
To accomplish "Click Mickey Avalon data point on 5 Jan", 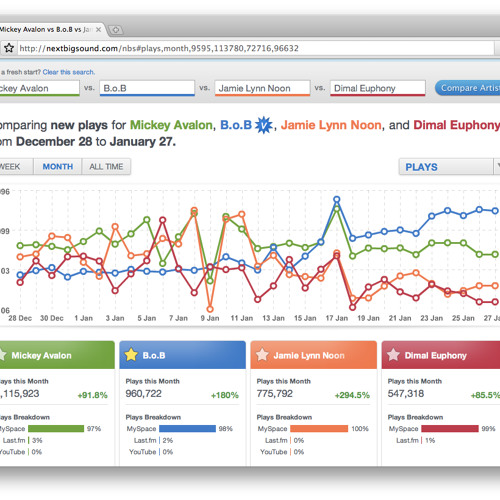I will (x=147, y=220).
